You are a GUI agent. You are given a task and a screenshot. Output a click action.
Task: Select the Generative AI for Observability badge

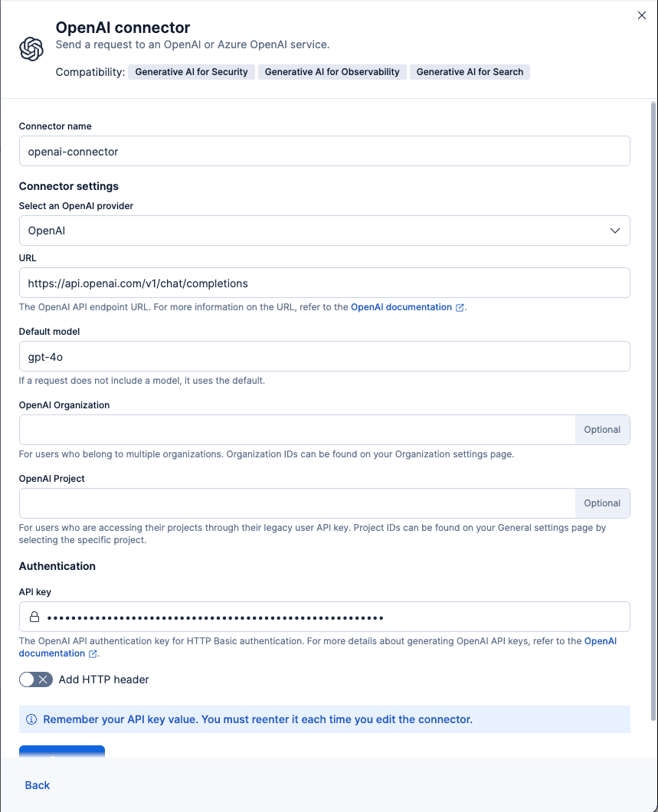pyautogui.click(x=332, y=71)
